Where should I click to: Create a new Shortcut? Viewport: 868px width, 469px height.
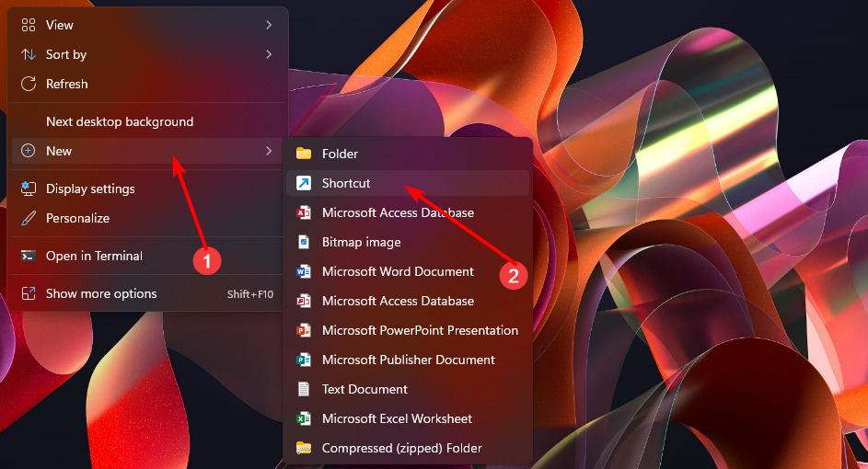pos(408,183)
